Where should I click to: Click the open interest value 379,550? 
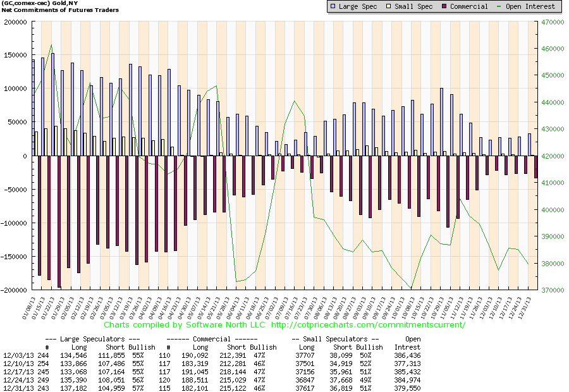(x=408, y=388)
